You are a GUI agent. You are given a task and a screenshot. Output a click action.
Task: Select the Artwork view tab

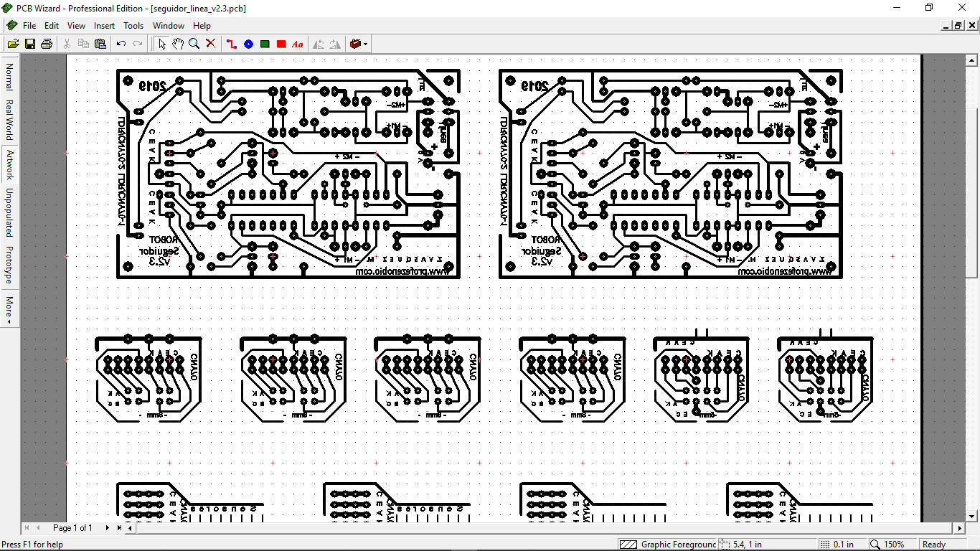(9, 164)
